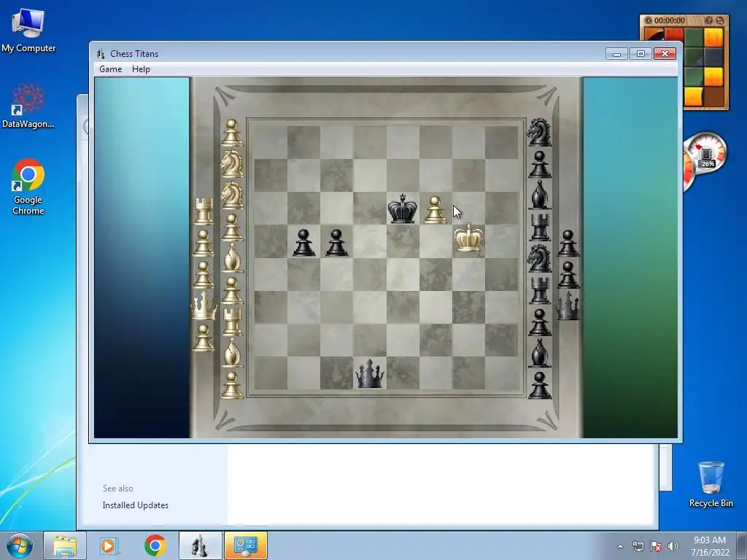
Task: Click the Chess Titans title bar icon
Action: (x=101, y=54)
